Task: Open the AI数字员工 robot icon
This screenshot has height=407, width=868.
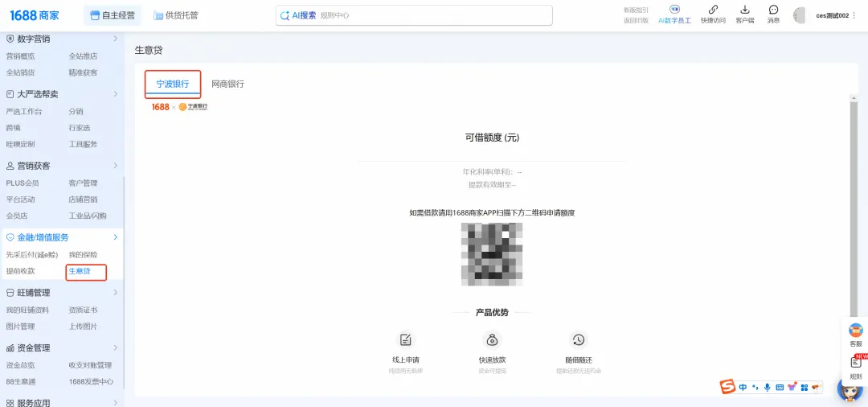Action: pos(674,10)
